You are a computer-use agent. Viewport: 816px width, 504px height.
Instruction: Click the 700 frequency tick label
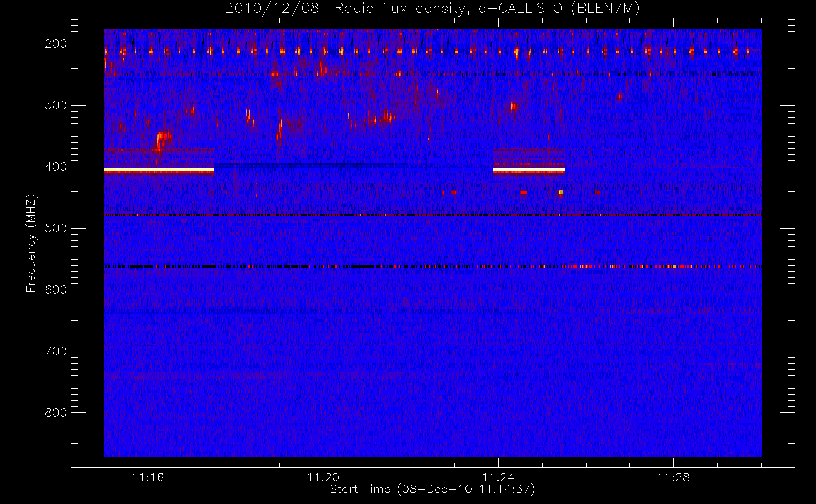(56, 351)
